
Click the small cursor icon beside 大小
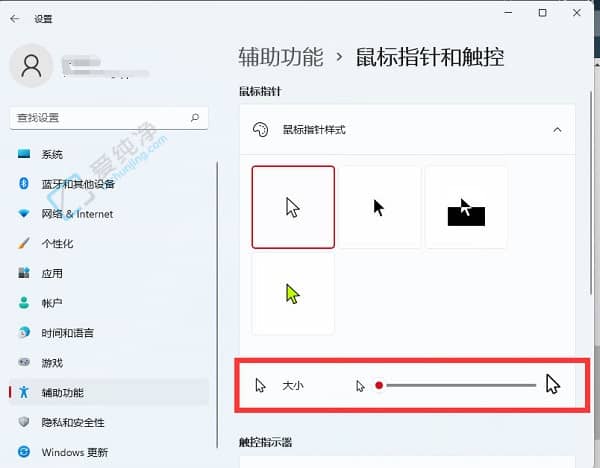coord(261,385)
